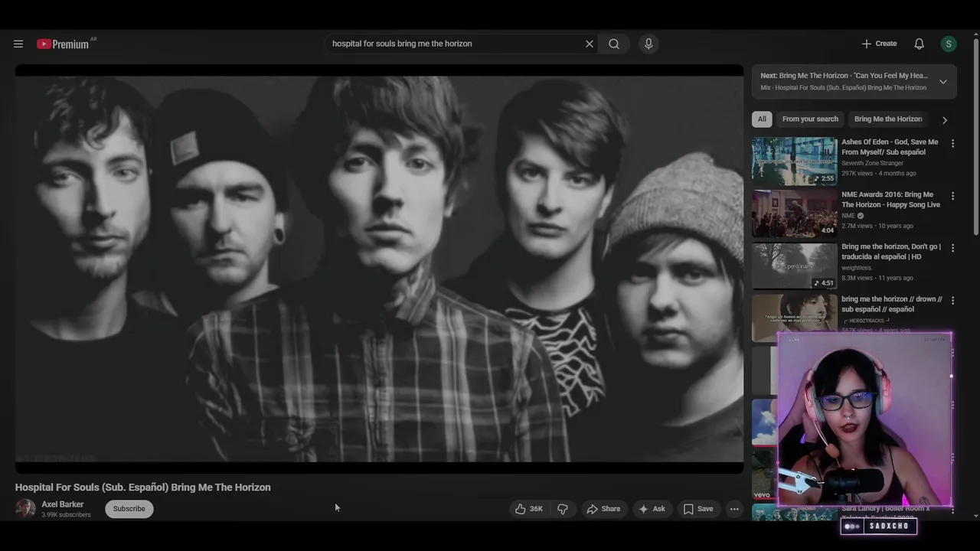Image resolution: width=980 pixels, height=551 pixels.
Task: Open account avatar menu
Action: [949, 44]
